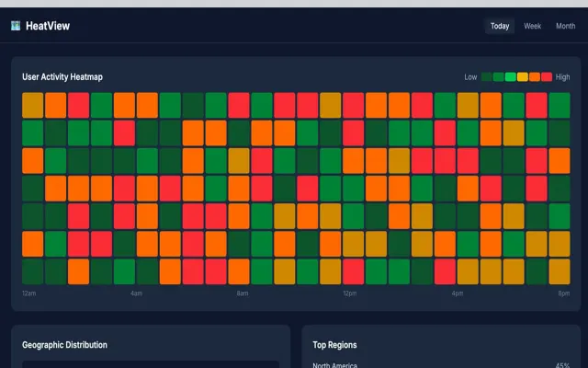Switch to the Week view
This screenshot has height=368, width=588.
click(x=532, y=26)
